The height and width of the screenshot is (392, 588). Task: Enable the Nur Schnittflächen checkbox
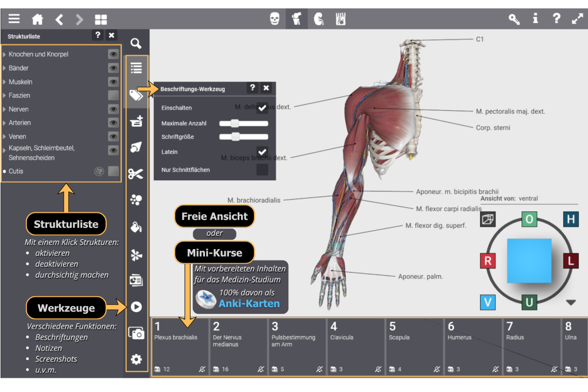(262, 169)
